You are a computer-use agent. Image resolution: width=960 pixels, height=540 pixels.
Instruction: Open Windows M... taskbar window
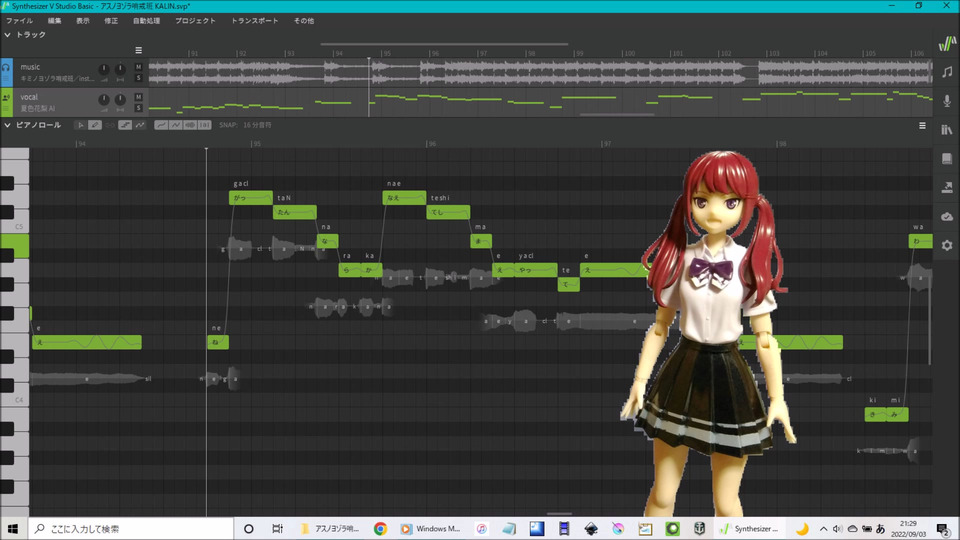(430, 528)
